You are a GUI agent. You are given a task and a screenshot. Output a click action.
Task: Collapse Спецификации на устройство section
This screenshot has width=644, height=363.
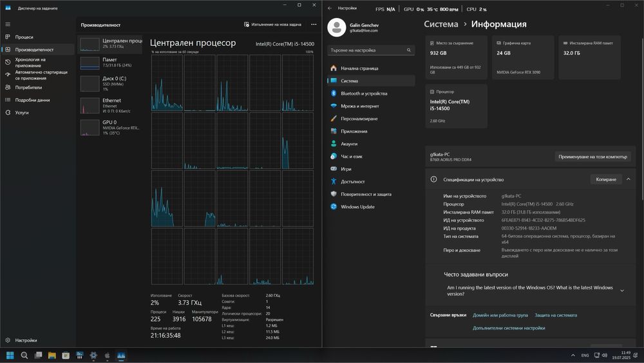pos(629,179)
